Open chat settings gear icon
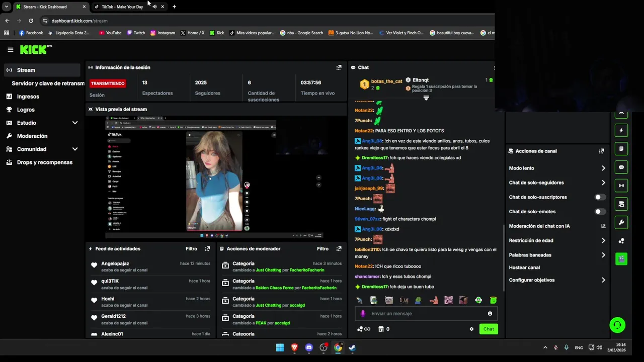Screen dimensions: 644x362 click(x=471, y=329)
